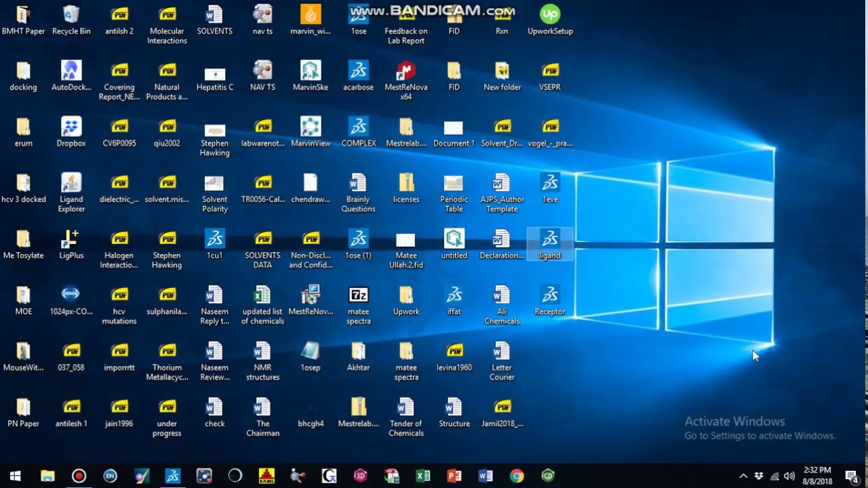Open the Periodic Table icon
The height and width of the screenshot is (488, 868).
coord(454,192)
